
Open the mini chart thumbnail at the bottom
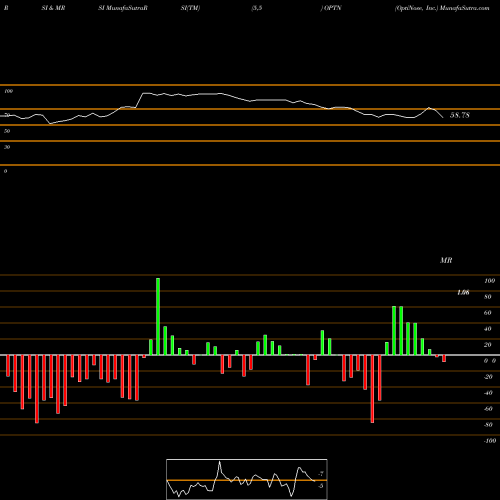[247, 479]
